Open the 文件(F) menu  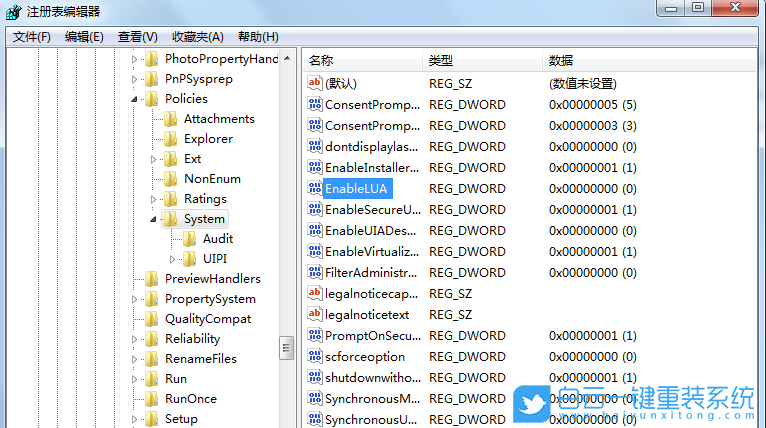31,37
